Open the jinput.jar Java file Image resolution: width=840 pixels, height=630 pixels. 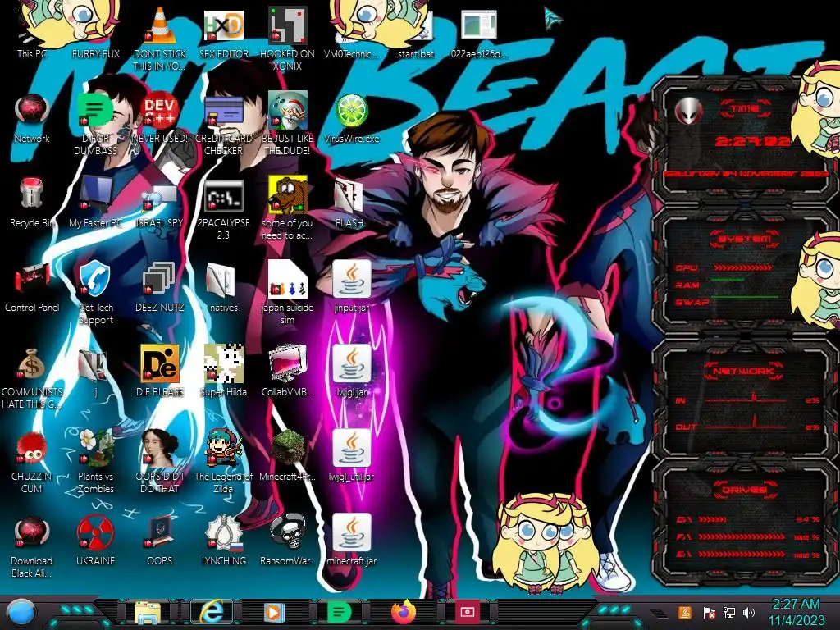[351, 287]
